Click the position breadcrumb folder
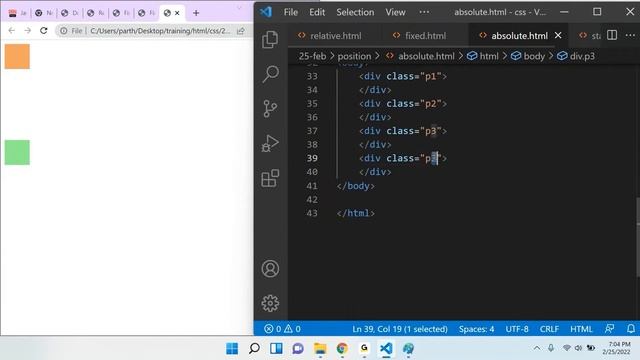The width and height of the screenshot is (640, 360). click(x=354, y=56)
